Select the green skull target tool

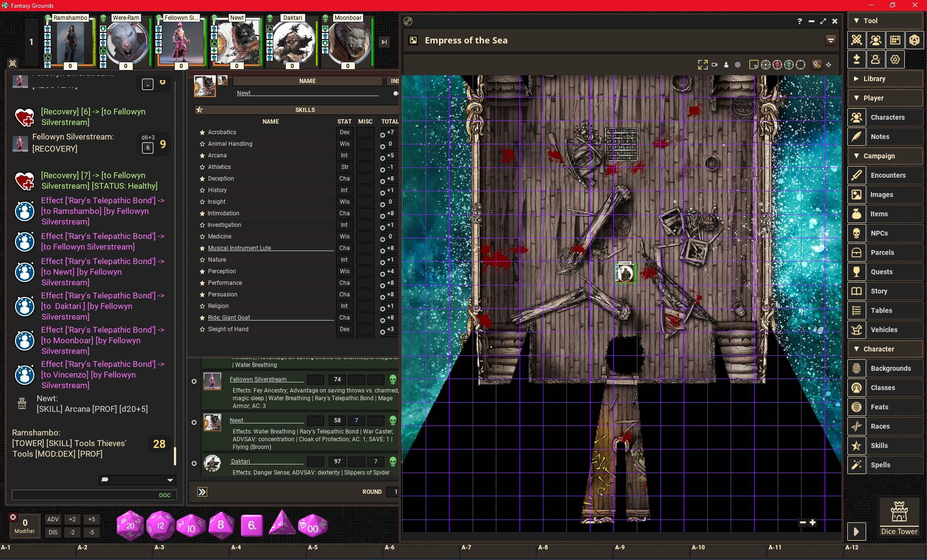point(789,65)
